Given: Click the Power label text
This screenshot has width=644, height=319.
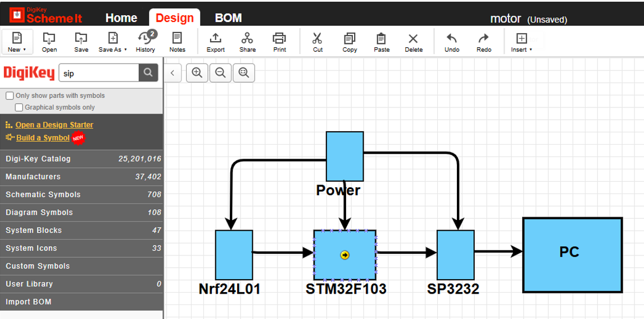Looking at the screenshot, I should (x=338, y=190).
